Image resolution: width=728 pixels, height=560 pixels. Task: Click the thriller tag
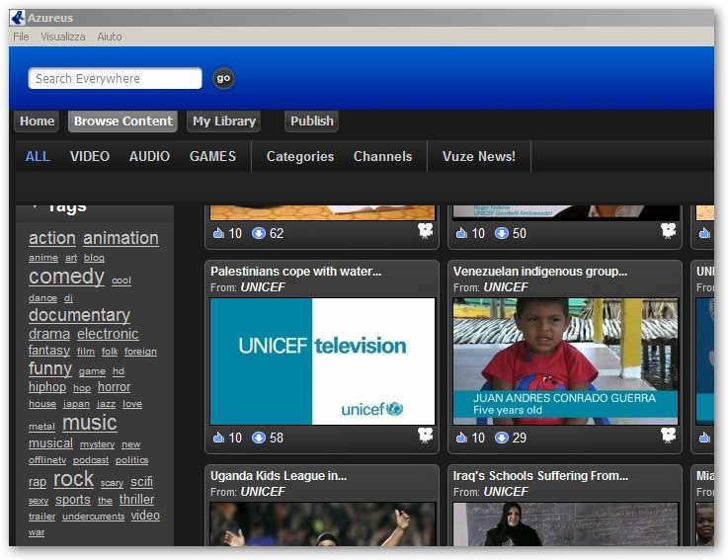pyautogui.click(x=136, y=500)
